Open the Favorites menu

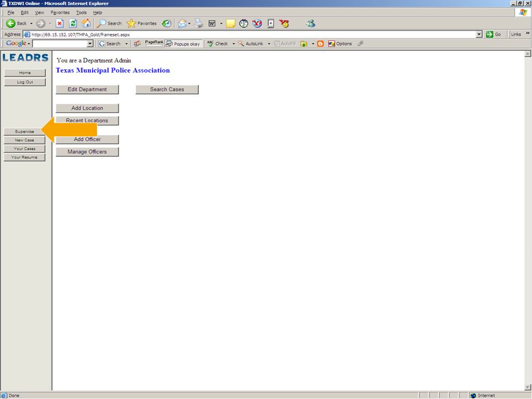click(x=60, y=13)
